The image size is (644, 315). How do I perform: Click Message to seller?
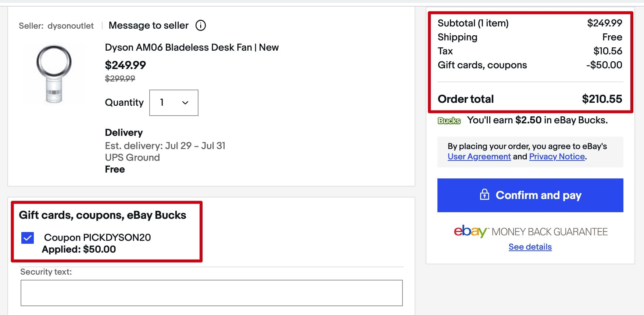coord(148,25)
